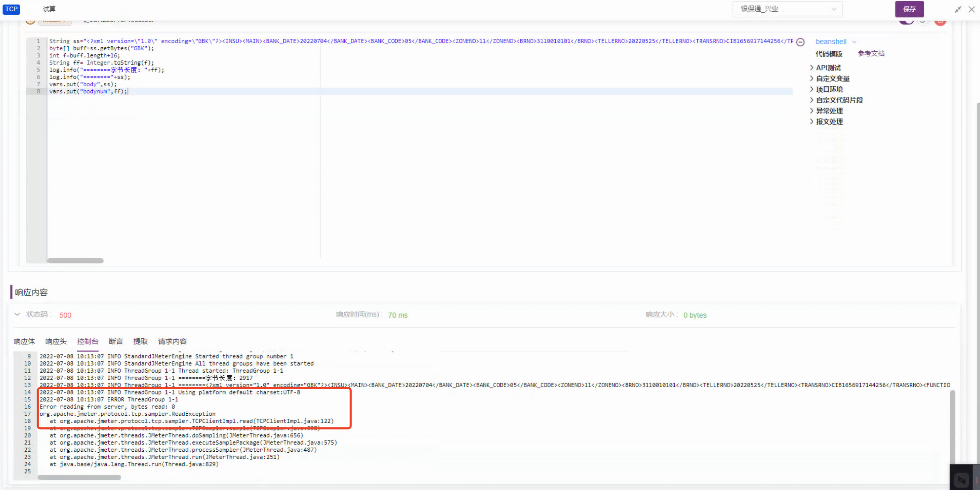Click the 响应内容 section heading
The width and height of the screenshot is (980, 490).
(x=31, y=293)
